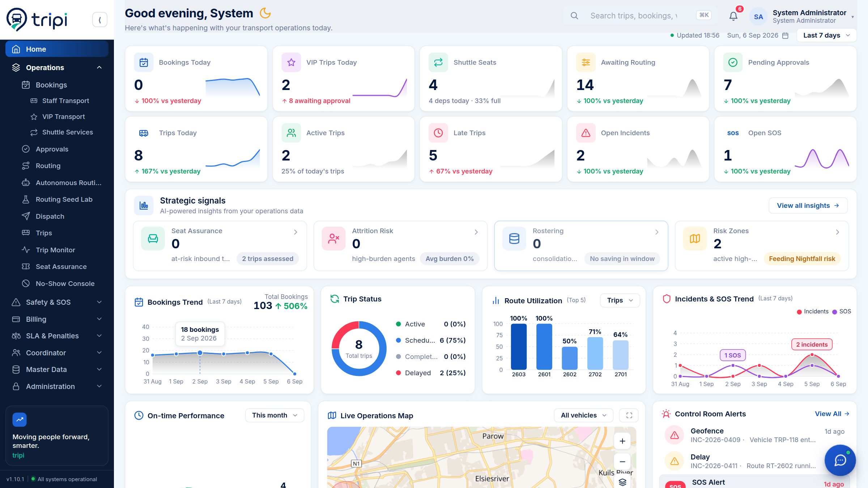Viewport: 868px width, 488px height.
Task: Open the Last 7 days range dropdown
Action: click(826, 35)
